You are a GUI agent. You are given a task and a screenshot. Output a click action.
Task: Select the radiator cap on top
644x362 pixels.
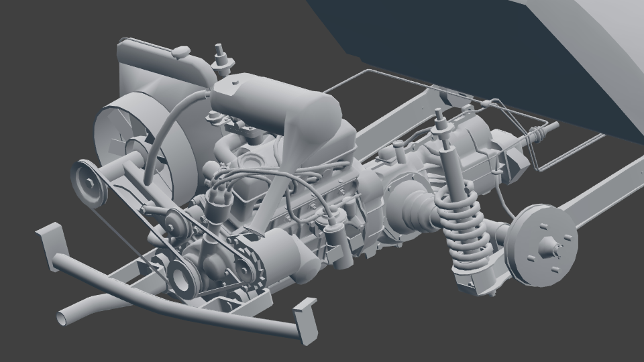click(180, 52)
